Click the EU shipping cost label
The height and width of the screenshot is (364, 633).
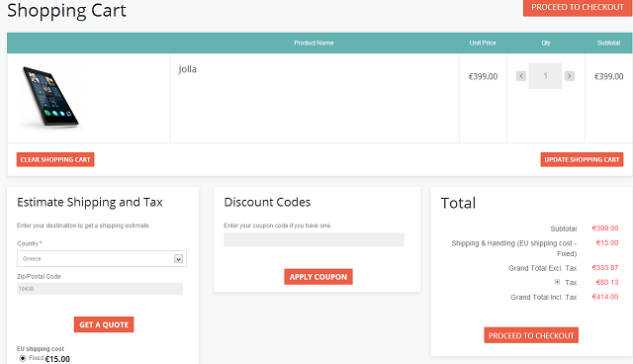tap(41, 348)
